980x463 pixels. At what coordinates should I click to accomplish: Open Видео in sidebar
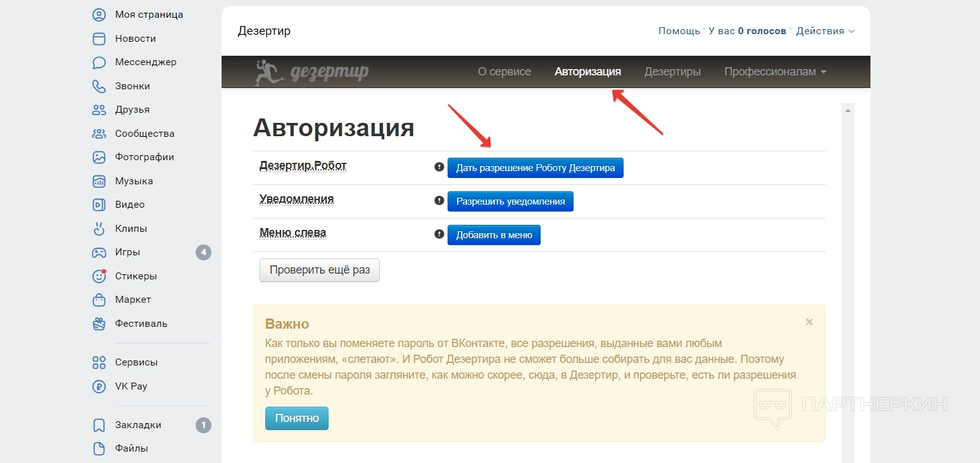(130, 205)
